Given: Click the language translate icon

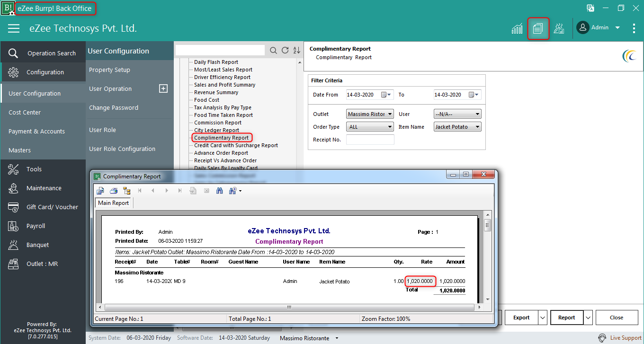Looking at the screenshot, I should (590, 8).
